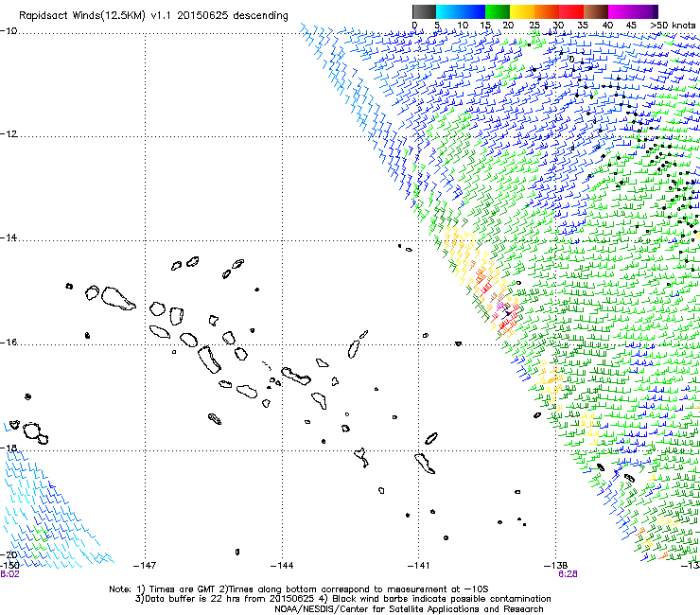This screenshot has height=615, width=700.
Task: Click the '>50 knots' legend label
Action: 673,26
